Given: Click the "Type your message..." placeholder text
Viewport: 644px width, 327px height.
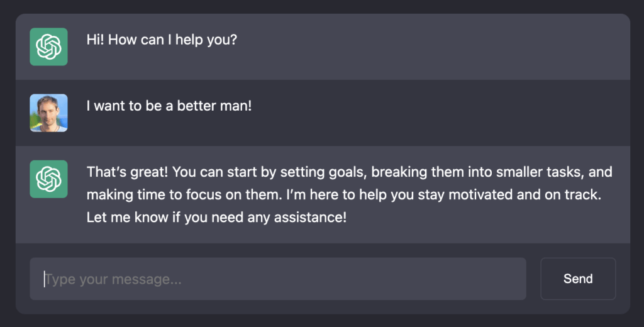Looking at the screenshot, I should coord(113,279).
